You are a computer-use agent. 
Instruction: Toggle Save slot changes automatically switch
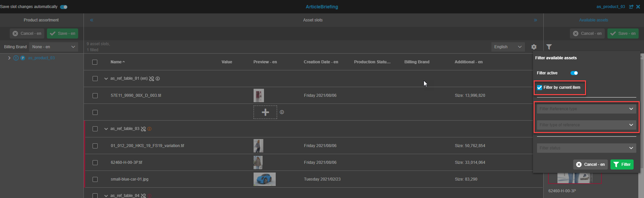click(x=64, y=7)
